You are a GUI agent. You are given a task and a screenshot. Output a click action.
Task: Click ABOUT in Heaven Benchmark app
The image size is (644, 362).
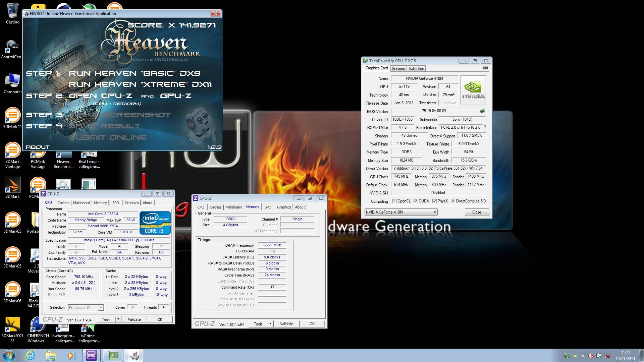[x=38, y=147]
